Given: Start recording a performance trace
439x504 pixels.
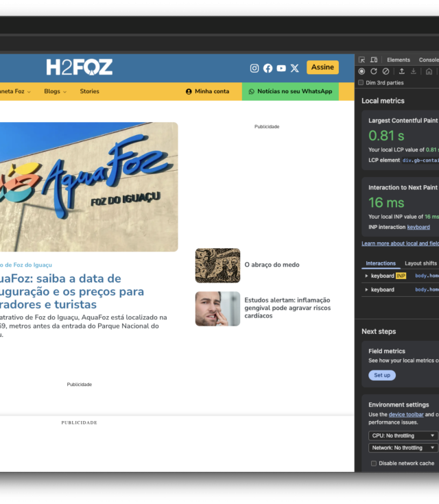Looking at the screenshot, I should click(x=362, y=71).
